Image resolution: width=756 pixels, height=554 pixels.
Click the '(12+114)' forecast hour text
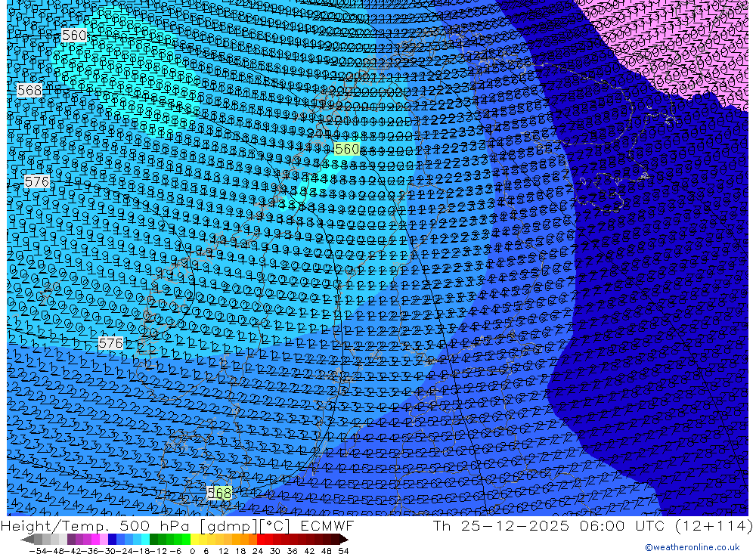click(714, 525)
